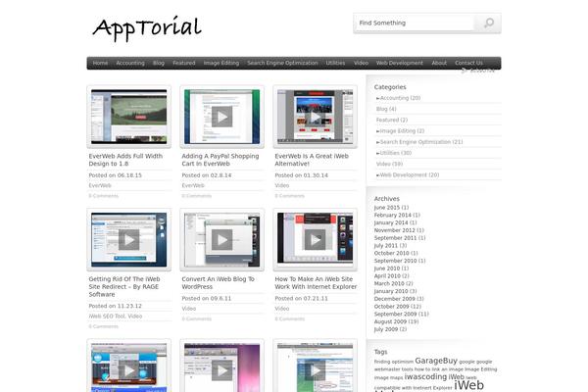Open the EverWeb Is A Great iWeb Alternative title
The image size is (588, 392).
312,160
